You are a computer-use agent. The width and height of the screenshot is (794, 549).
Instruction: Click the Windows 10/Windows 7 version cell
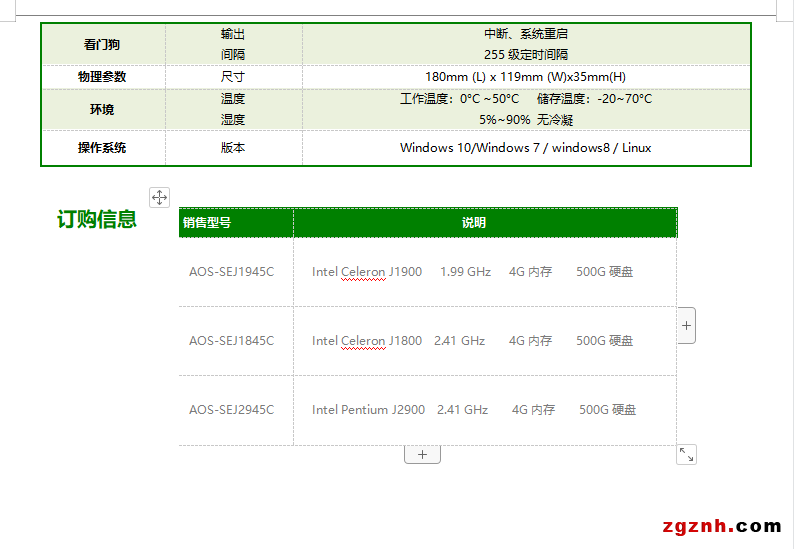525,148
